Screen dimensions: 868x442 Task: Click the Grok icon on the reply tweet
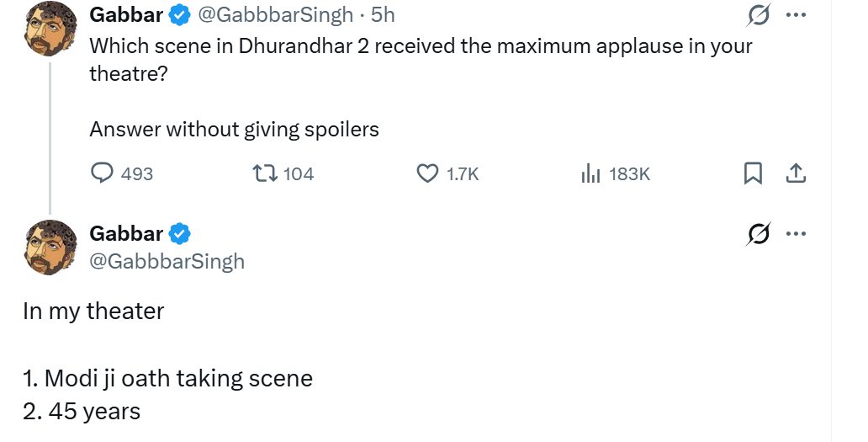pyautogui.click(x=756, y=235)
